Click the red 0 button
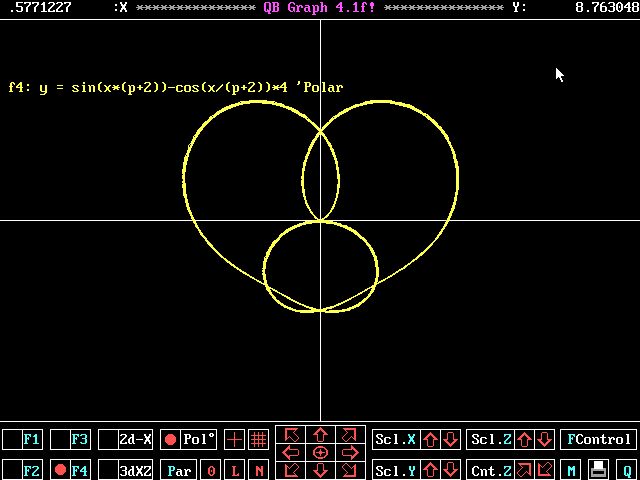640x480 pixels. click(x=211, y=470)
